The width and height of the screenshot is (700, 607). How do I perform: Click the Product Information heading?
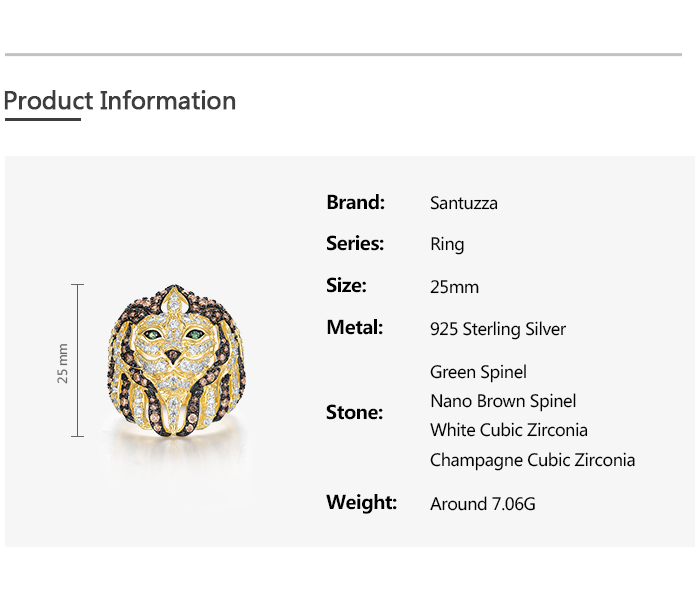tap(120, 101)
